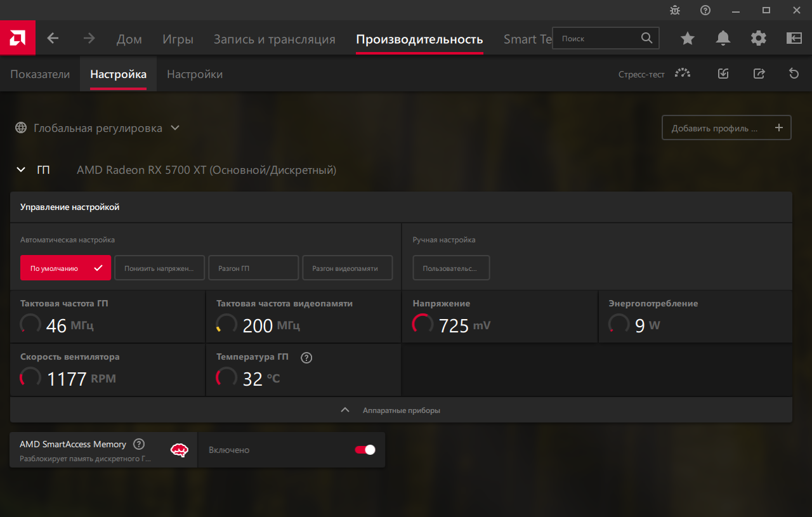
Task: Open the settings gear
Action: (x=759, y=39)
